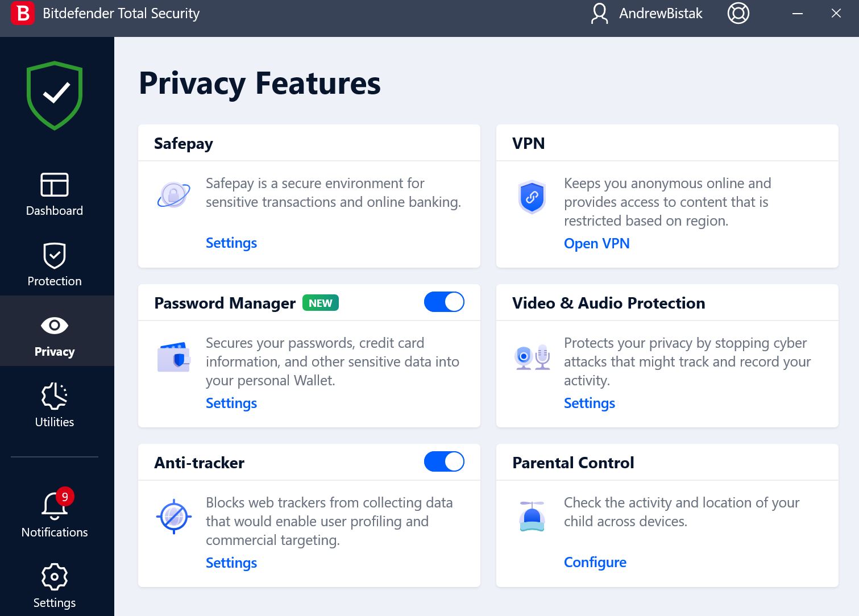Open Password Manager Settings link

click(x=231, y=403)
